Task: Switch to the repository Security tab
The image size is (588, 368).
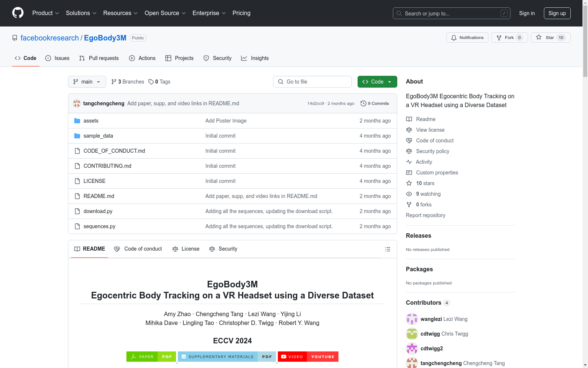Action: (218, 58)
